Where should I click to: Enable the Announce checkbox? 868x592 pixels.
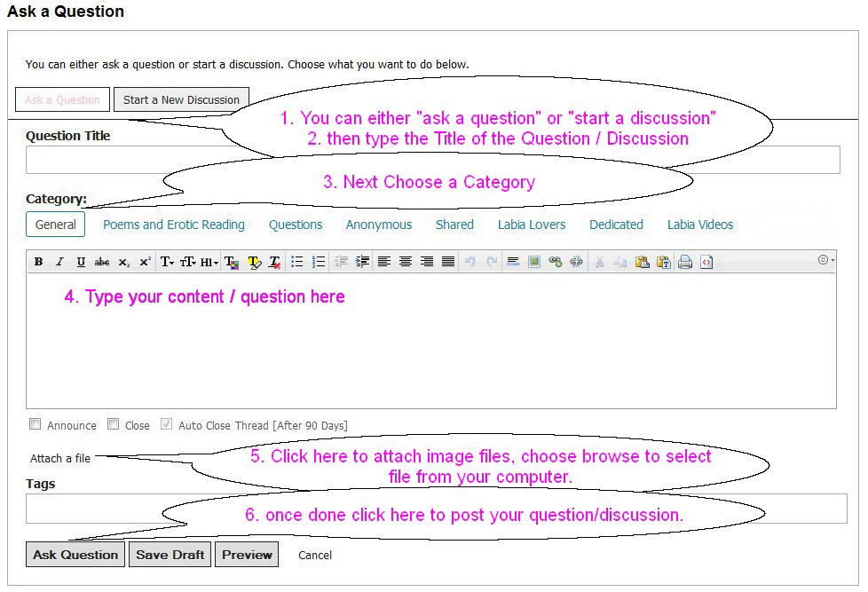pos(36,424)
